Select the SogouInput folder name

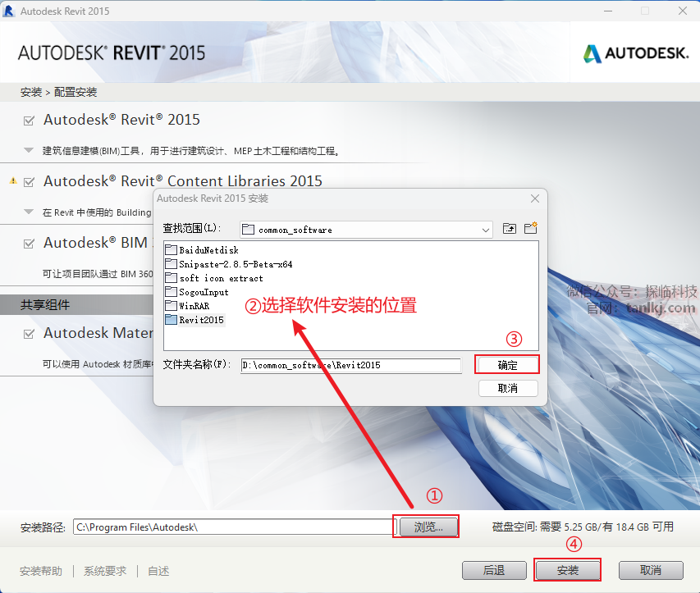(204, 292)
